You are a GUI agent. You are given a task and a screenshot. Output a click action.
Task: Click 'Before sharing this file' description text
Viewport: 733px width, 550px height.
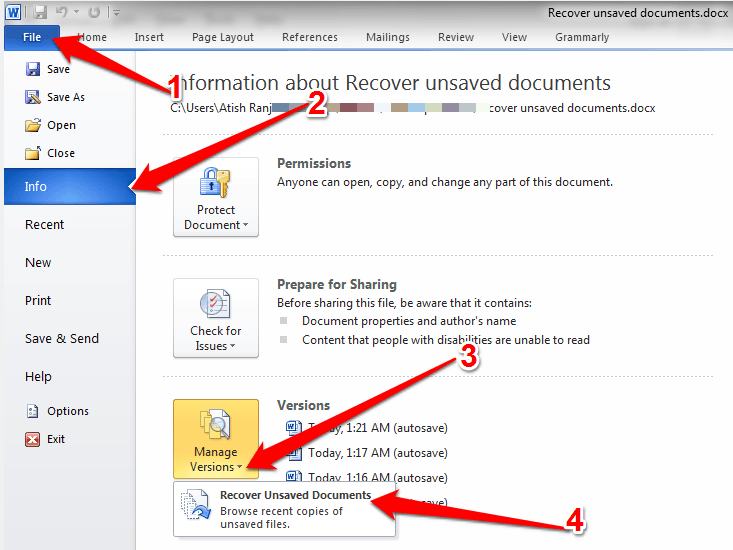tap(404, 303)
